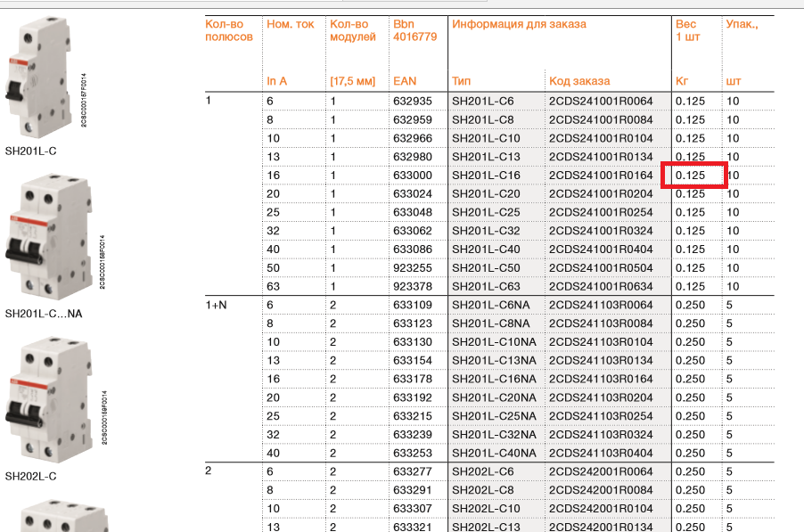Click pack quantity 10 in the SH201L-C32 row
Viewport: 804px width, 532px height.
733,231
